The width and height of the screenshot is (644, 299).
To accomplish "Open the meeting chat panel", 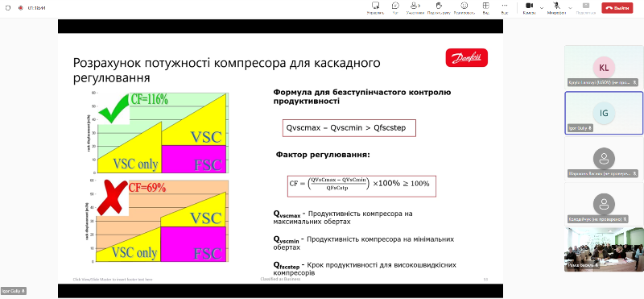I will pos(395,8).
